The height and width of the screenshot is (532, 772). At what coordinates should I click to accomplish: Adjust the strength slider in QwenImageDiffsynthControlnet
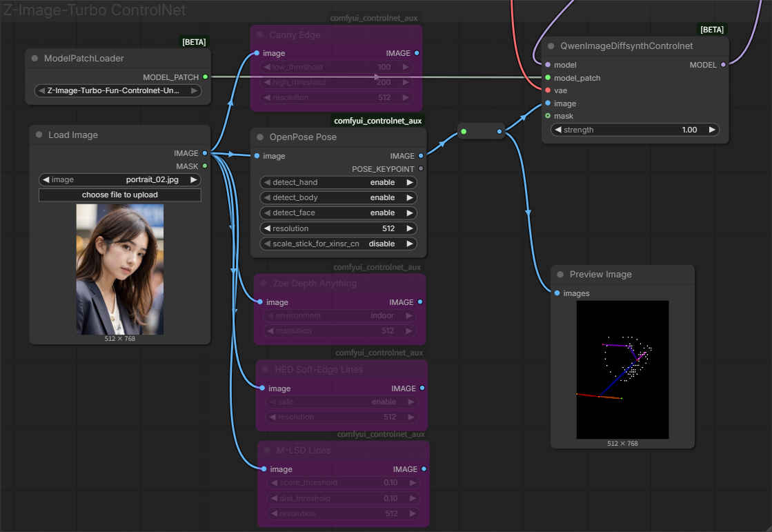pyautogui.click(x=634, y=130)
